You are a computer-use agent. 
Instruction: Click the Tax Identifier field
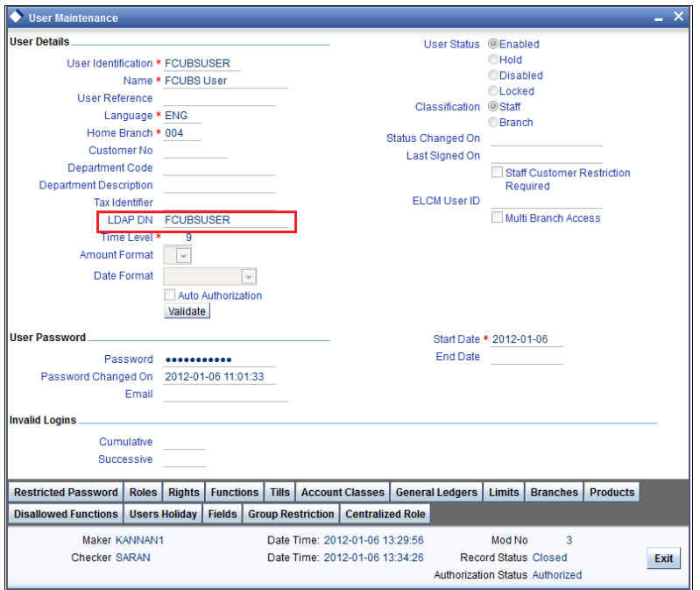[x=219, y=203]
